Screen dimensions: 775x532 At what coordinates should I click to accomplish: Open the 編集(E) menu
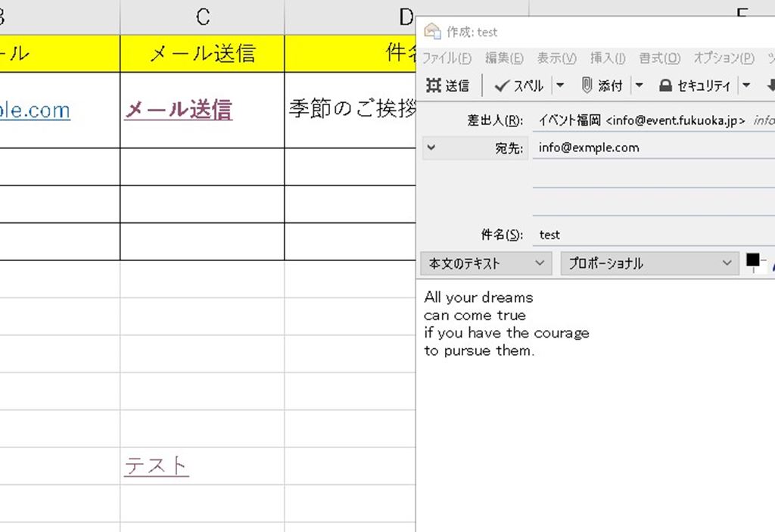pos(504,58)
